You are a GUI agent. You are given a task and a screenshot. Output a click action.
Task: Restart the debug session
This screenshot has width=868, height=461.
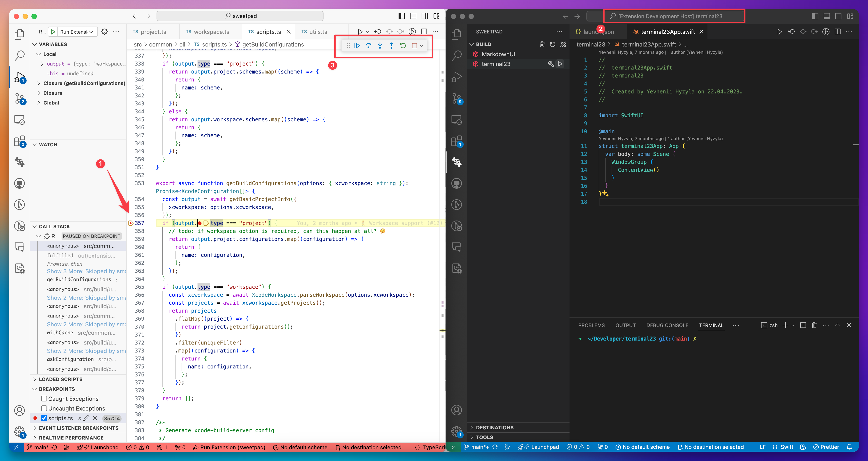(x=403, y=45)
